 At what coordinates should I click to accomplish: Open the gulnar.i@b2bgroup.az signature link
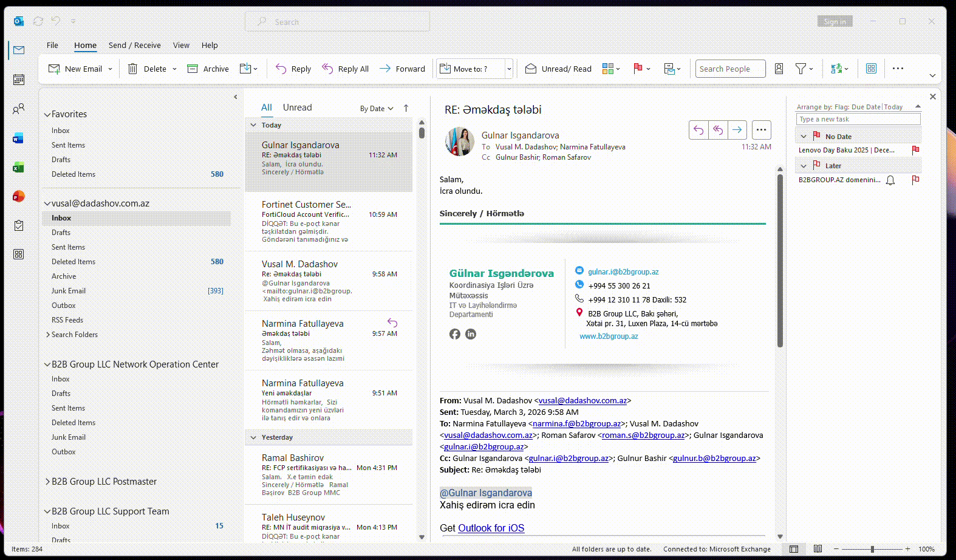click(x=623, y=272)
